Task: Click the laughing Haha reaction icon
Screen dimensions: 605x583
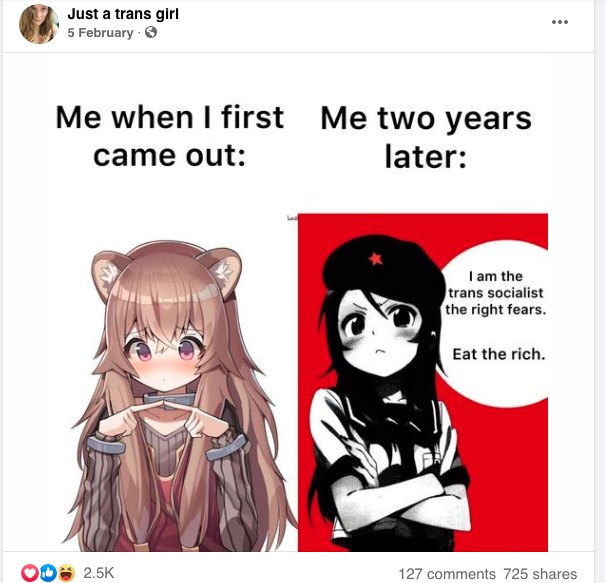Action: (x=66, y=573)
